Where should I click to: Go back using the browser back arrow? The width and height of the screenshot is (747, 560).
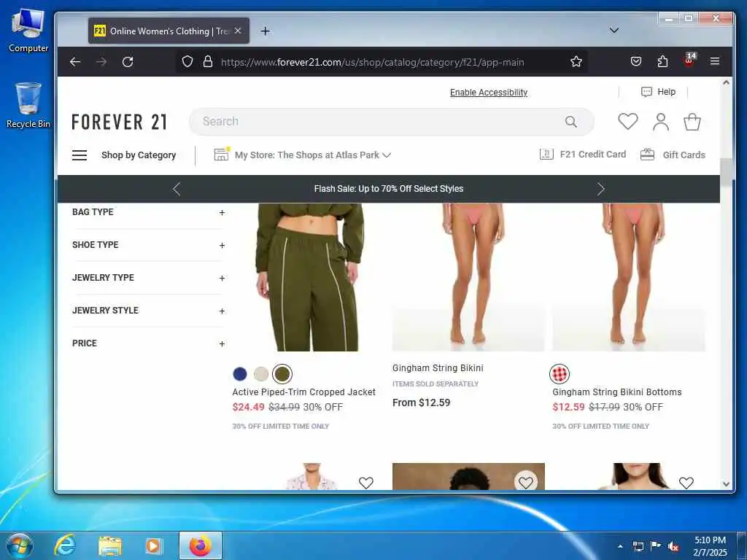[75, 61]
